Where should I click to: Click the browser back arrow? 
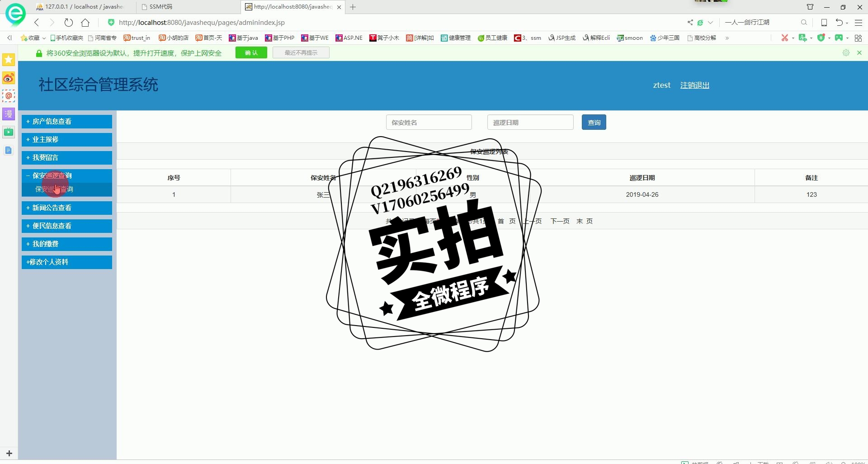(x=37, y=22)
